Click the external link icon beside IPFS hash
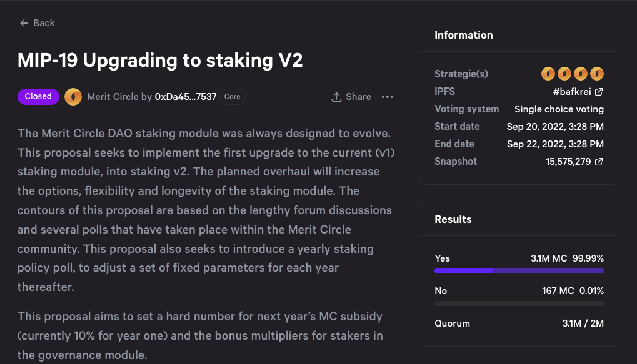The height and width of the screenshot is (364, 637). [599, 92]
